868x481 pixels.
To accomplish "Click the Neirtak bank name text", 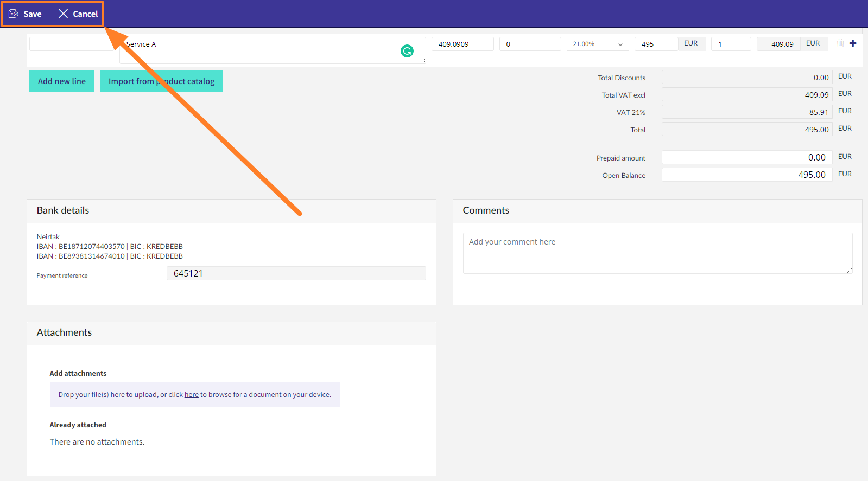I will tap(48, 237).
